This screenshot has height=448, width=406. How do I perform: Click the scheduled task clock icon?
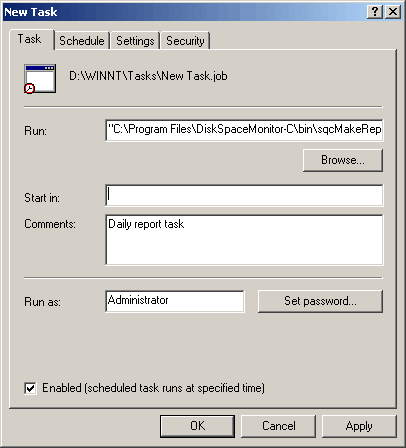40,79
